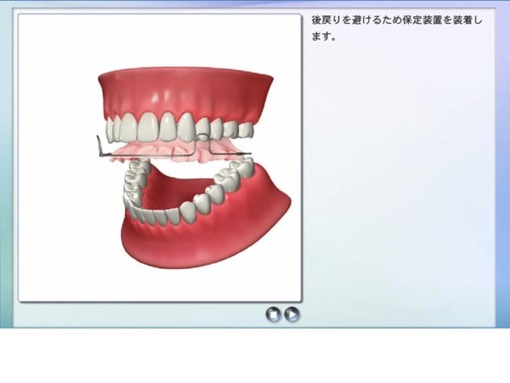
Task: Start the animation with the play button
Action: 292,314
